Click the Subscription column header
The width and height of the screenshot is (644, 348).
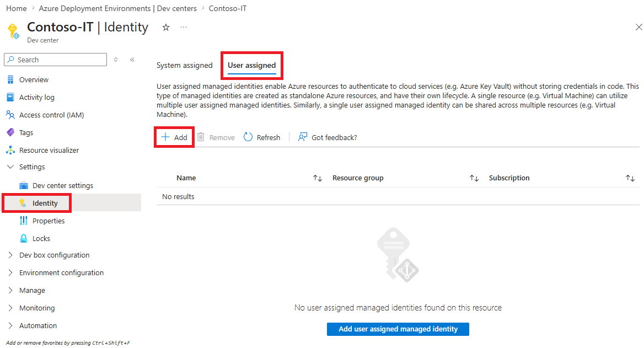pyautogui.click(x=509, y=178)
